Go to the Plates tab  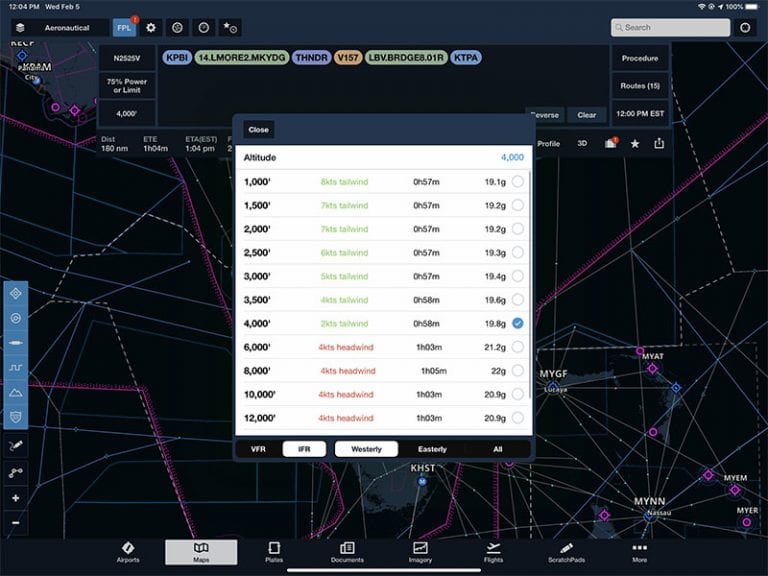[x=274, y=552]
